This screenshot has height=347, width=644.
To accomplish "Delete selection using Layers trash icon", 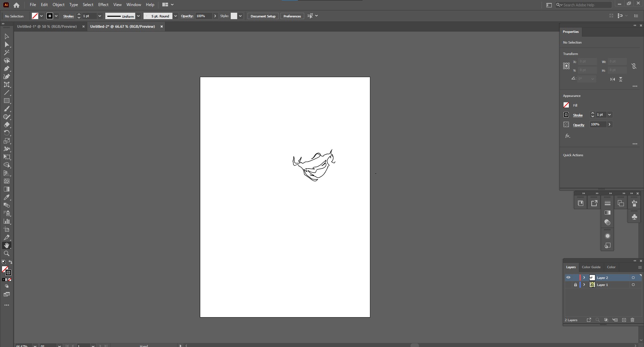I will click(x=633, y=320).
